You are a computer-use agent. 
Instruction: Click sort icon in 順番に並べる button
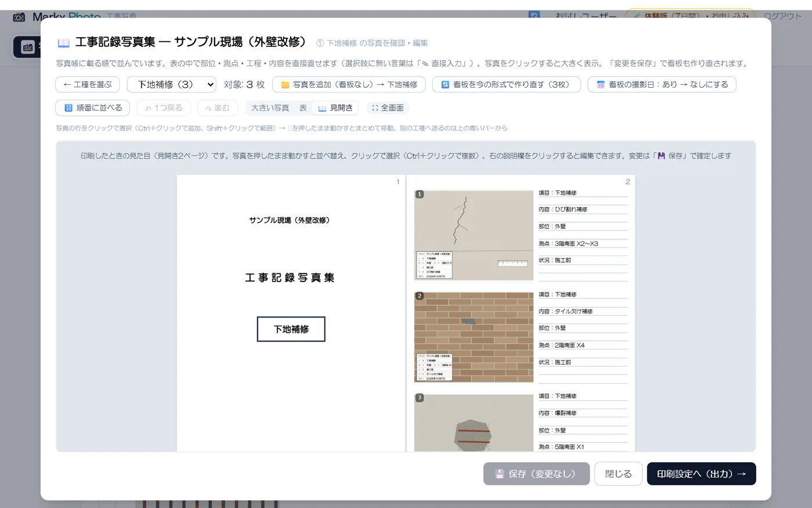68,108
